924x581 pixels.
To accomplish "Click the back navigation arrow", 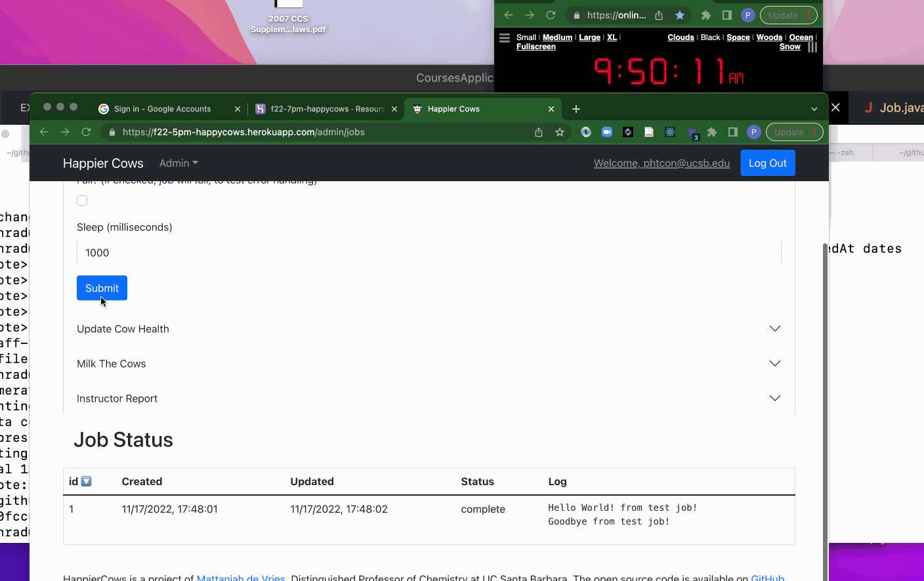I will (x=43, y=131).
